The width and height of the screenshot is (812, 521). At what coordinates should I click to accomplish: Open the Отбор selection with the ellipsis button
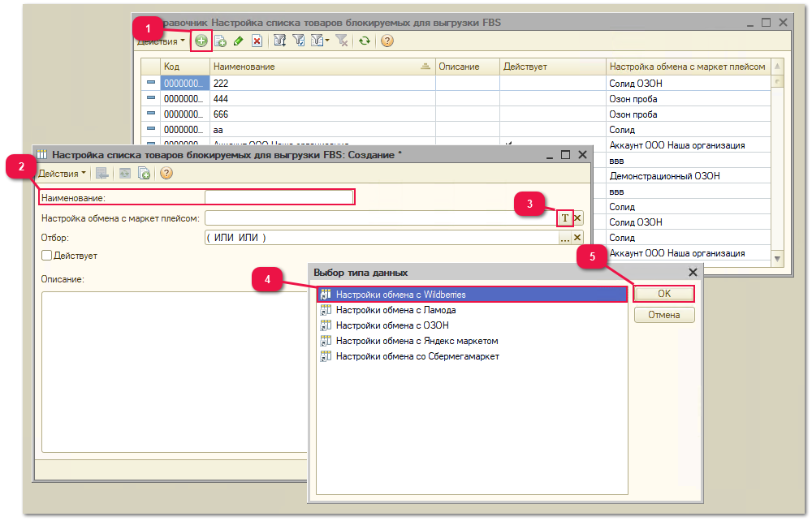coord(565,238)
